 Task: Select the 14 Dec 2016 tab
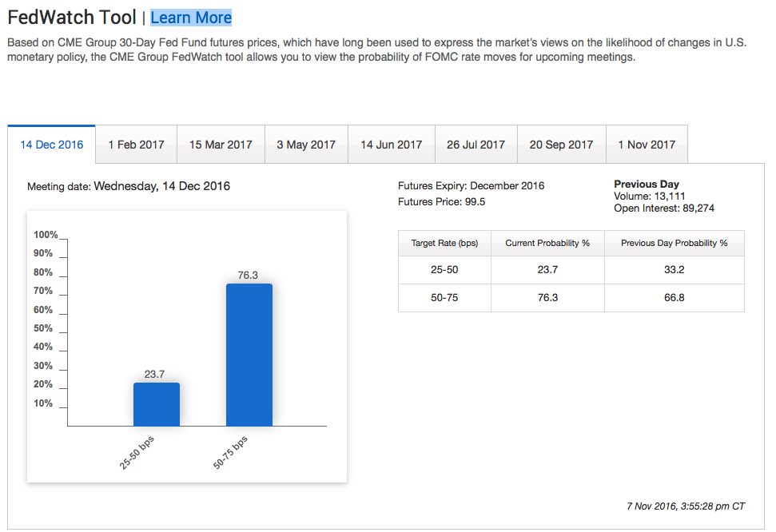pyautogui.click(x=51, y=145)
